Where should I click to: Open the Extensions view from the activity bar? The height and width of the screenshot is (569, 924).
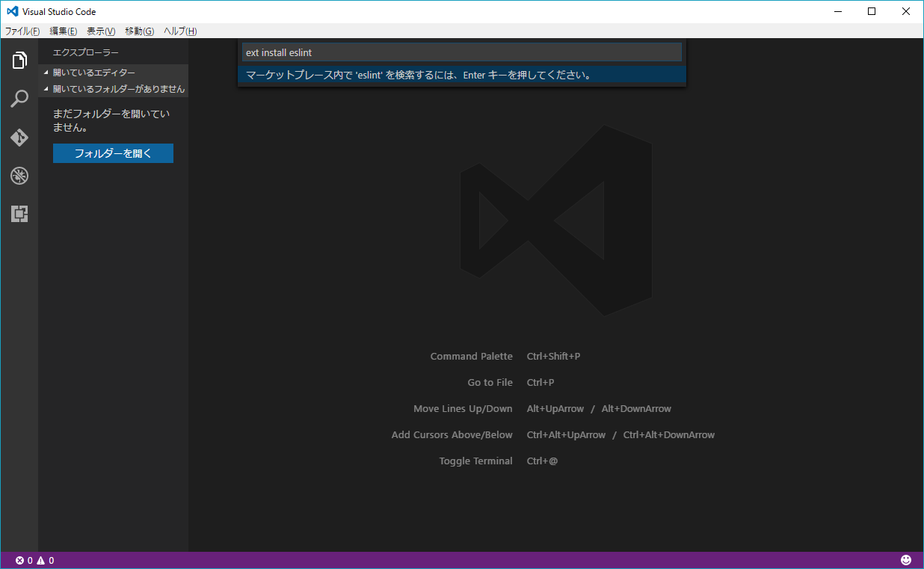tap(19, 215)
